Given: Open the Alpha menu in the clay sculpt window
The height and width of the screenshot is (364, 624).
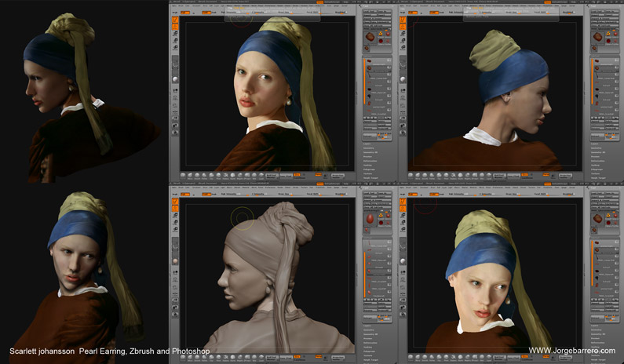Looking at the screenshot, I should click(x=174, y=187).
